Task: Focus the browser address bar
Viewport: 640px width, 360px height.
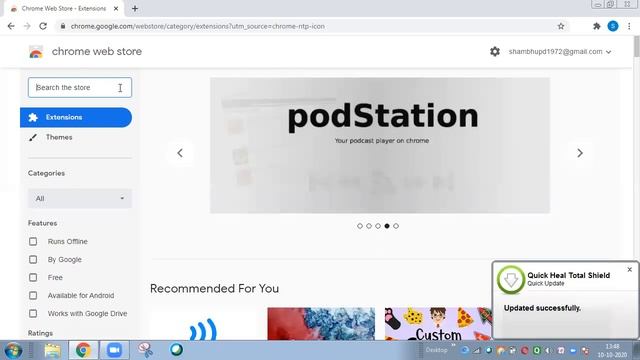Action: click(312, 26)
